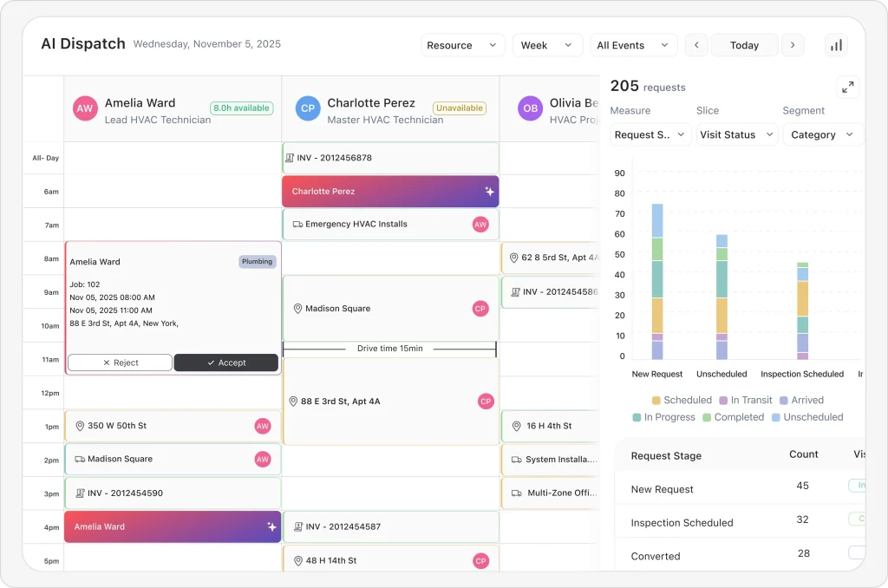Toggle the Scheduled legend color swatch
This screenshot has height=588, width=888.
(x=656, y=401)
